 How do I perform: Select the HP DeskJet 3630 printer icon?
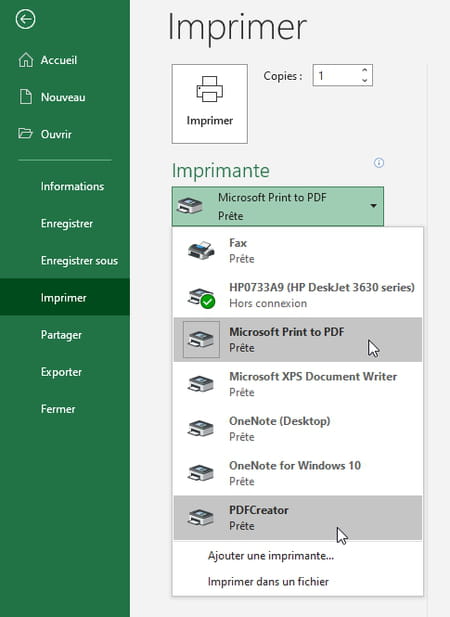click(201, 297)
